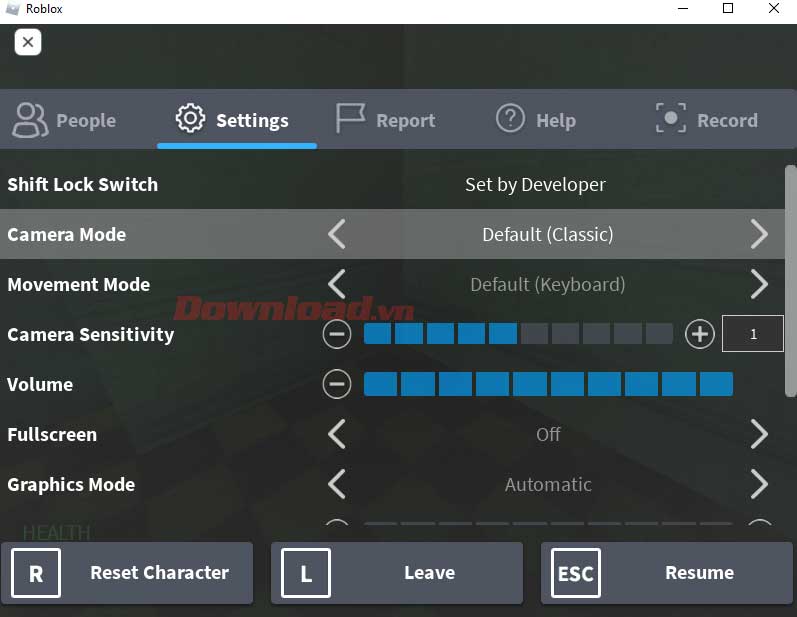Click 'Set by Developer' text

point(535,184)
